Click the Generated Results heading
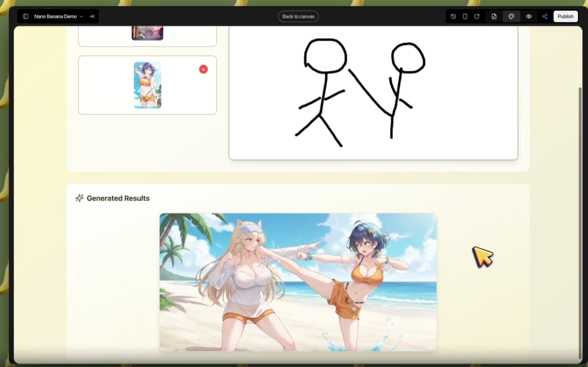Screen dimensions: 588x367 [x=118, y=198]
